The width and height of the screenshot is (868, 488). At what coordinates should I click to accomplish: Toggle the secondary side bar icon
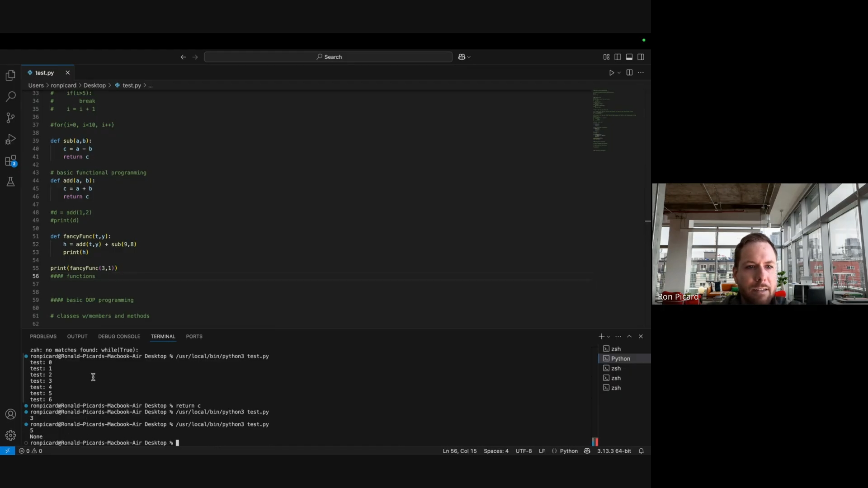pos(641,57)
